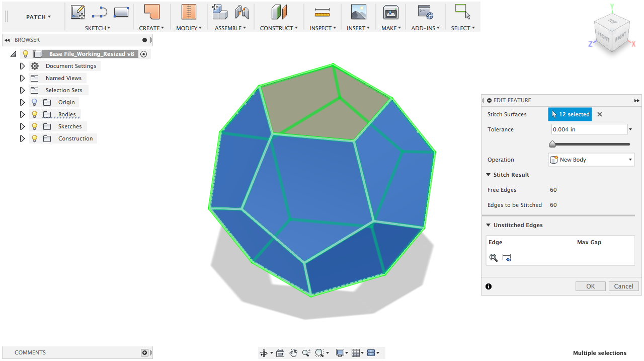
Task: Toggle visibility bulb of Sketches folder
Action: (x=35, y=126)
